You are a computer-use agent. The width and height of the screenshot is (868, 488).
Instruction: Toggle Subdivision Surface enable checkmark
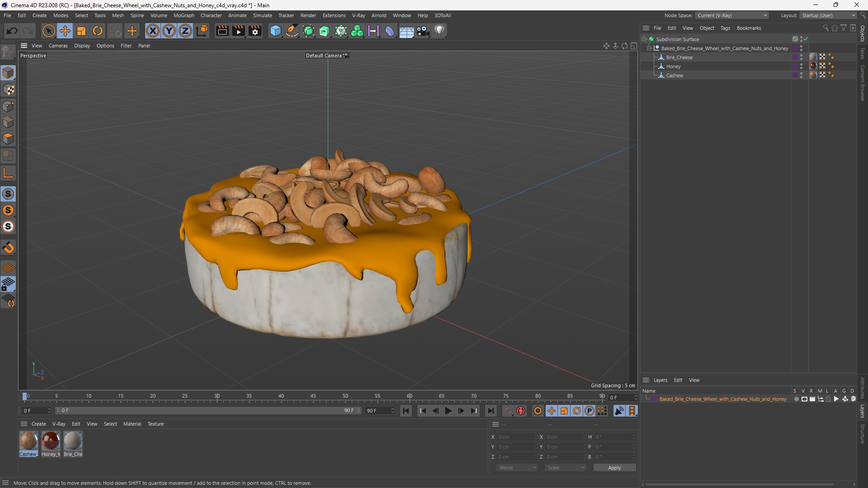coord(806,39)
